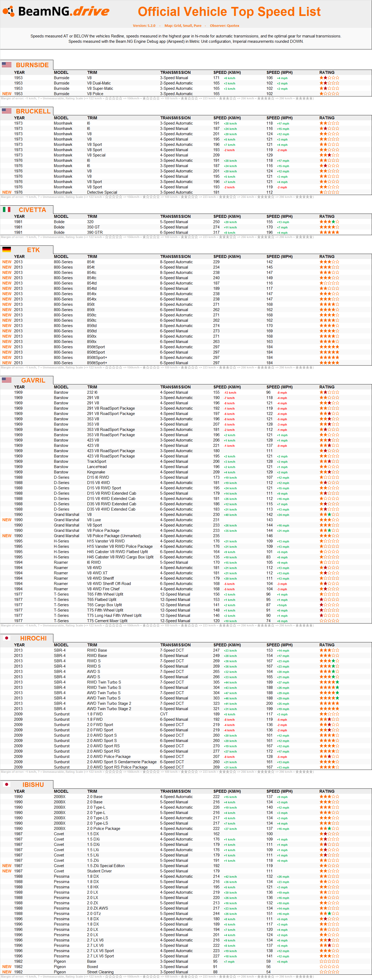Click the 2.0 AWD Police Package trim cell
372x980 pixels.
click(x=109, y=756)
